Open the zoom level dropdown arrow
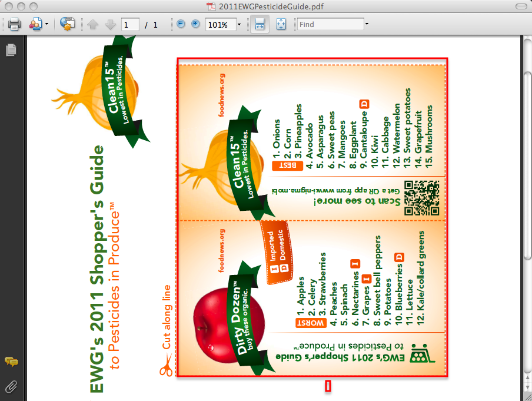 [239, 25]
